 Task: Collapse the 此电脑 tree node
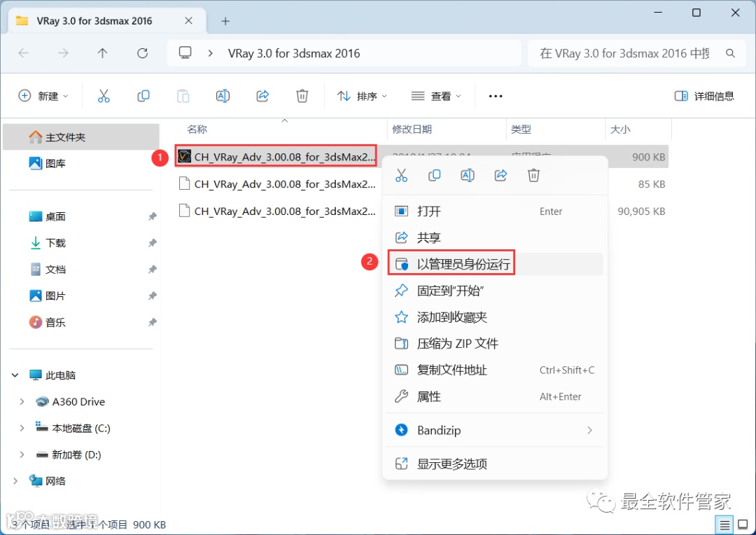click(15, 375)
